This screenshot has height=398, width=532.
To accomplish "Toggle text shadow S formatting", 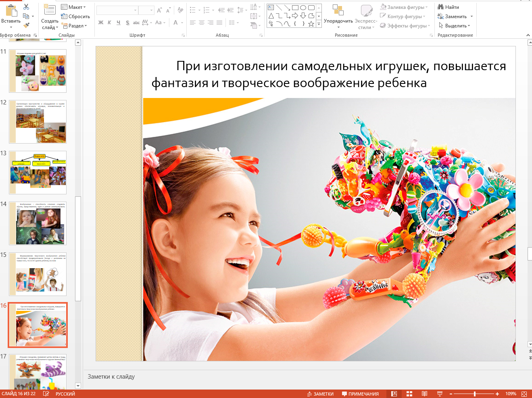I will point(127,23).
